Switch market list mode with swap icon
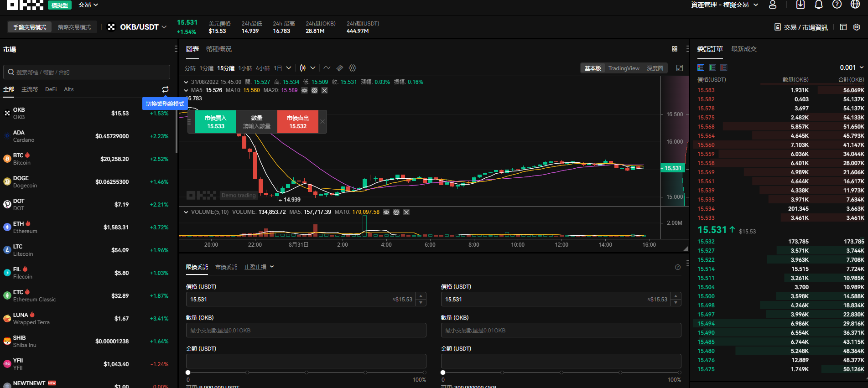This screenshot has width=868, height=388. (165, 89)
